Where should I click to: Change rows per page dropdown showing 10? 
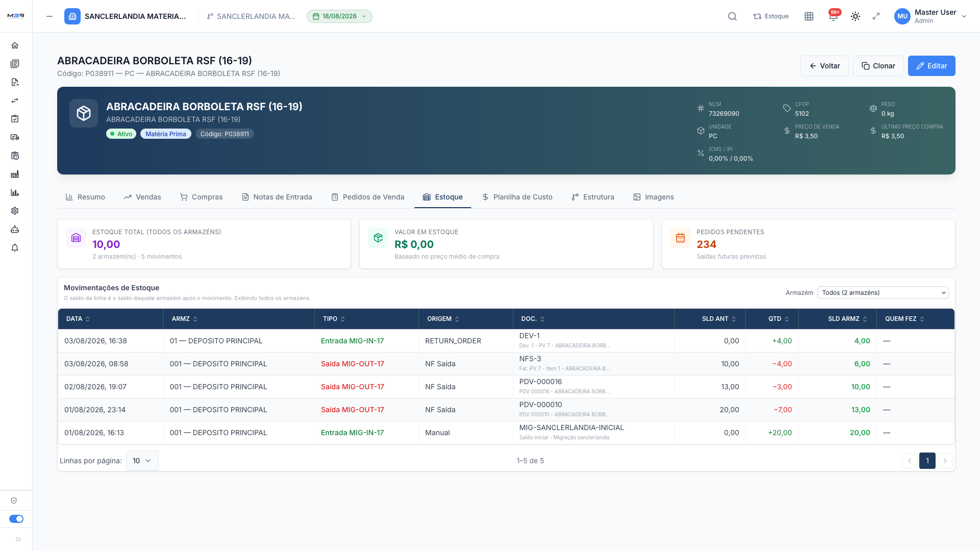coord(142,461)
